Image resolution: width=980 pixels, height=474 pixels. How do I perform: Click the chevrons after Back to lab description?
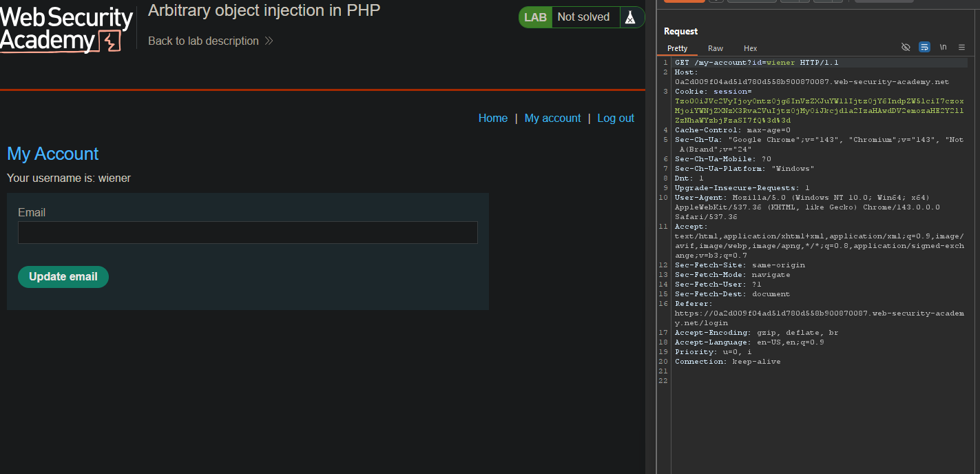click(x=269, y=41)
